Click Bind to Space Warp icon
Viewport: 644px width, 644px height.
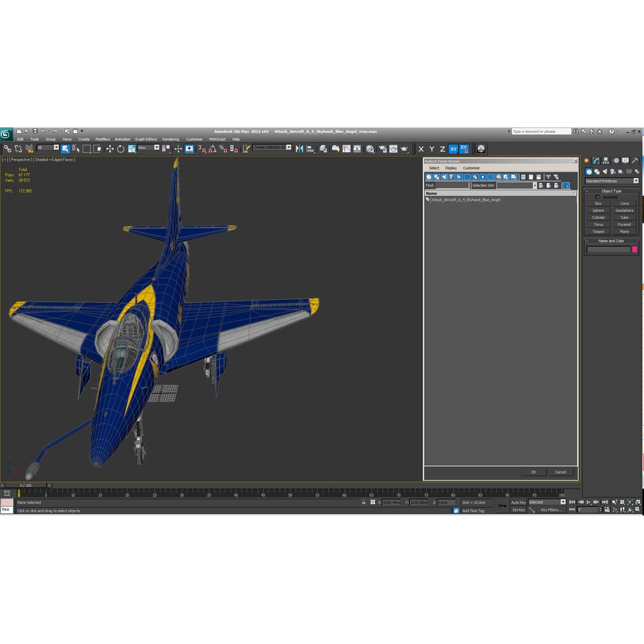29,148
